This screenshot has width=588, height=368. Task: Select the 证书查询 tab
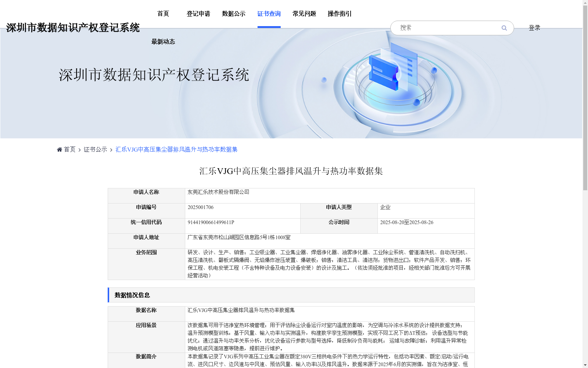tap(269, 14)
